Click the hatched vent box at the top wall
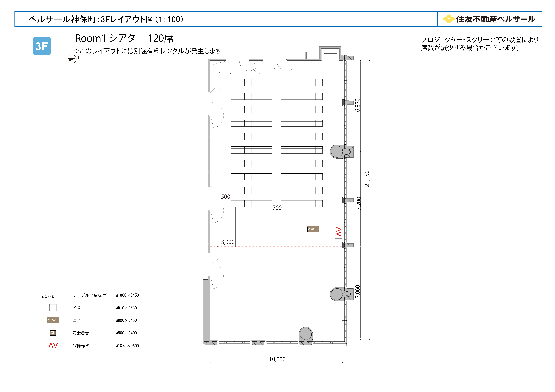 click(330, 54)
